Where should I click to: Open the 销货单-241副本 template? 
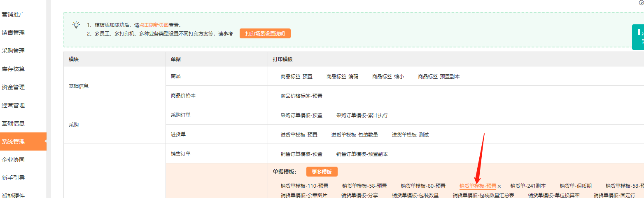(528, 186)
